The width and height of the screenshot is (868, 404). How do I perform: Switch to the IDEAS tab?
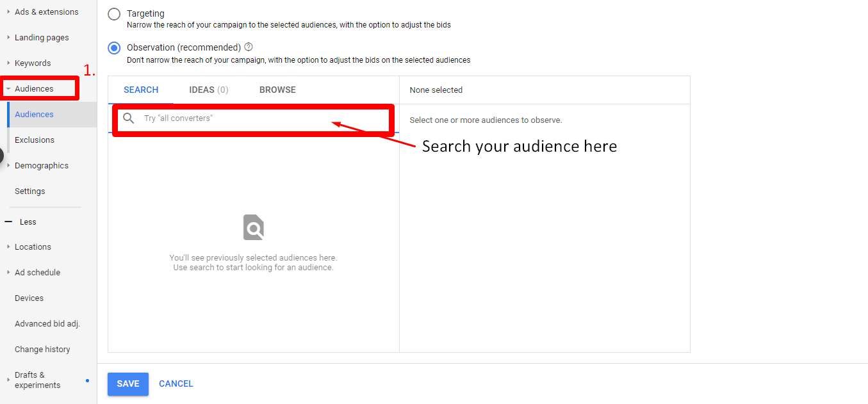coord(208,90)
